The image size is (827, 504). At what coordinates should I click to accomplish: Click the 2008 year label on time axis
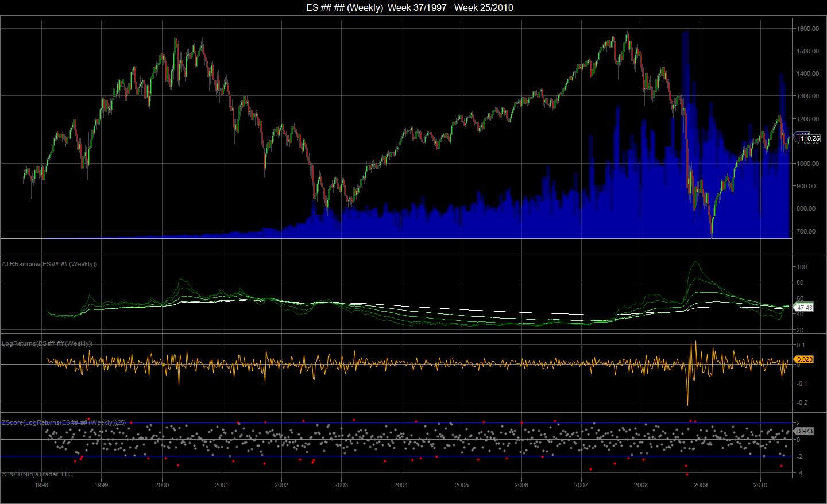click(641, 485)
